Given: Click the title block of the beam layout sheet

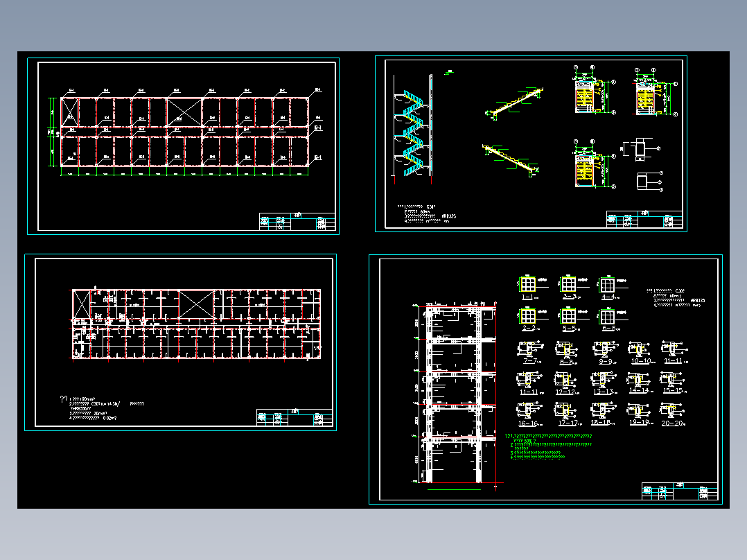Looking at the screenshot, I should [297, 222].
